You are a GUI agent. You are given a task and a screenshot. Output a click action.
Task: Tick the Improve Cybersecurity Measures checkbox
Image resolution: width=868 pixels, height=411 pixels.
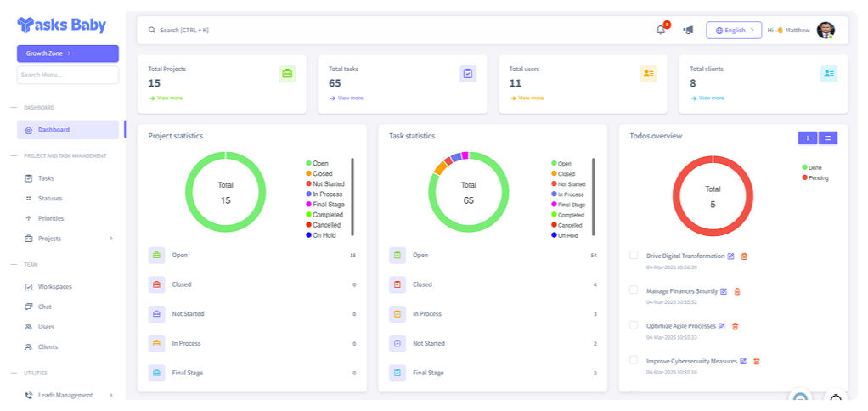click(x=634, y=360)
